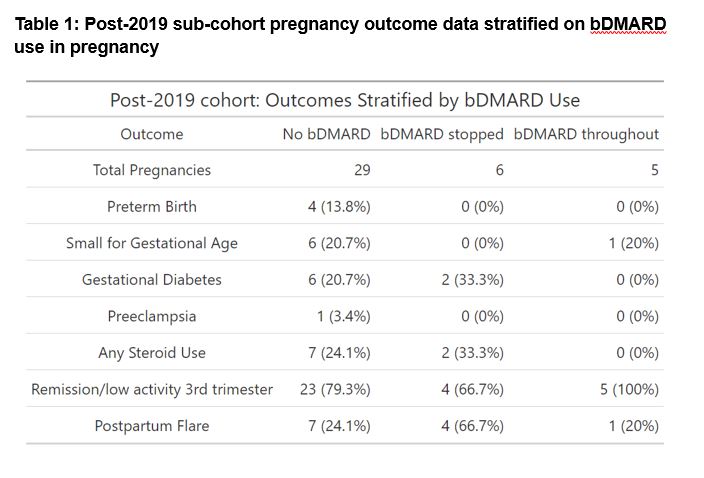This screenshot has height=478, width=704.
Task: Select the Total Pregnancies value 29
Action: (361, 170)
